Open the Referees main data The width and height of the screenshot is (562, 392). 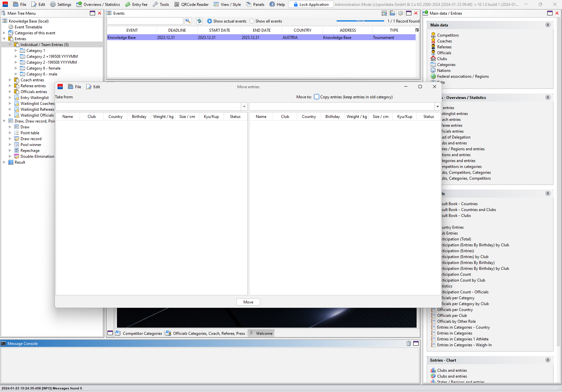[444, 47]
